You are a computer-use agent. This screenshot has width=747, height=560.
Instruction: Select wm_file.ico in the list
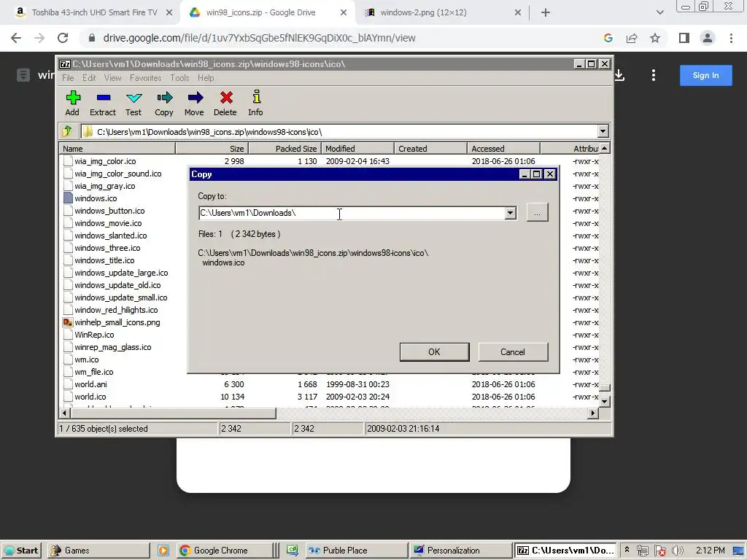coord(93,372)
